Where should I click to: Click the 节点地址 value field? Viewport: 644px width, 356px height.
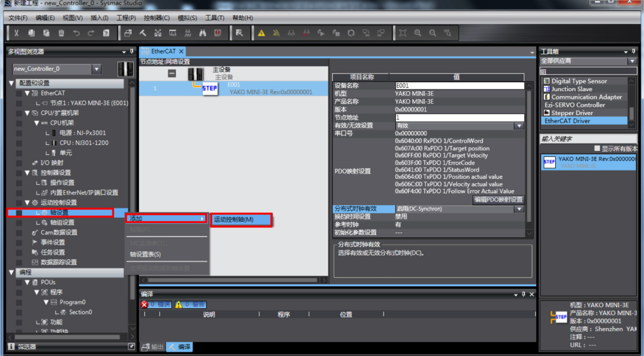tap(459, 117)
